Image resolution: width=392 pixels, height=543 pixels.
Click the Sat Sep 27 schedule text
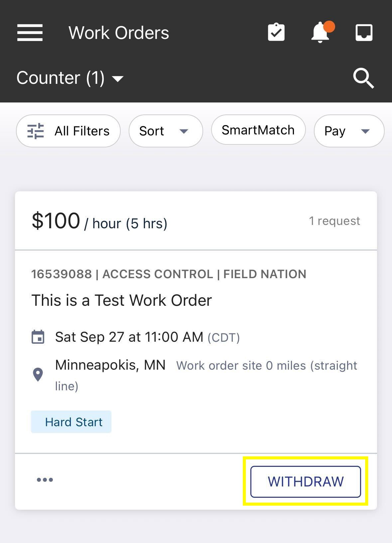click(129, 337)
